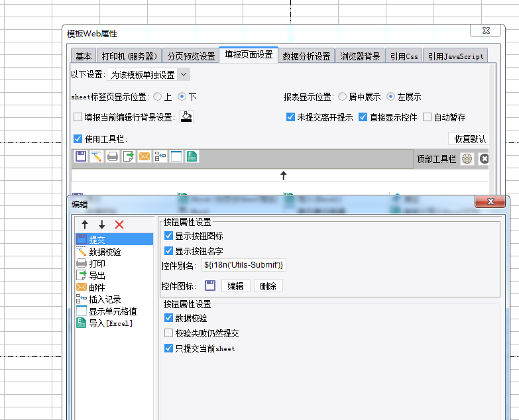
Task: Click 编辑 button for widget icon
Action: 235,286
